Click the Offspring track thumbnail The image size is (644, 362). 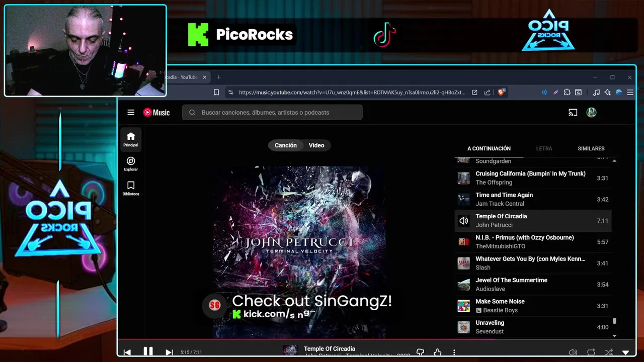click(x=463, y=178)
